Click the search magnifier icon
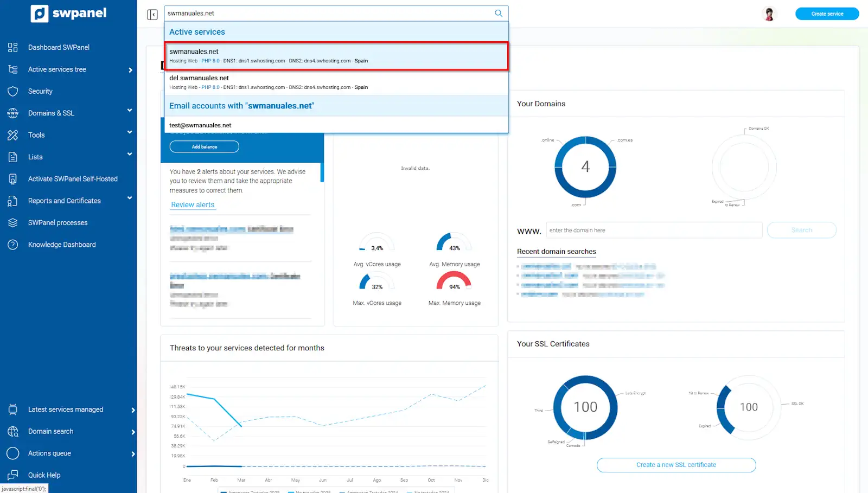This screenshot has height=493, width=868. tap(498, 14)
